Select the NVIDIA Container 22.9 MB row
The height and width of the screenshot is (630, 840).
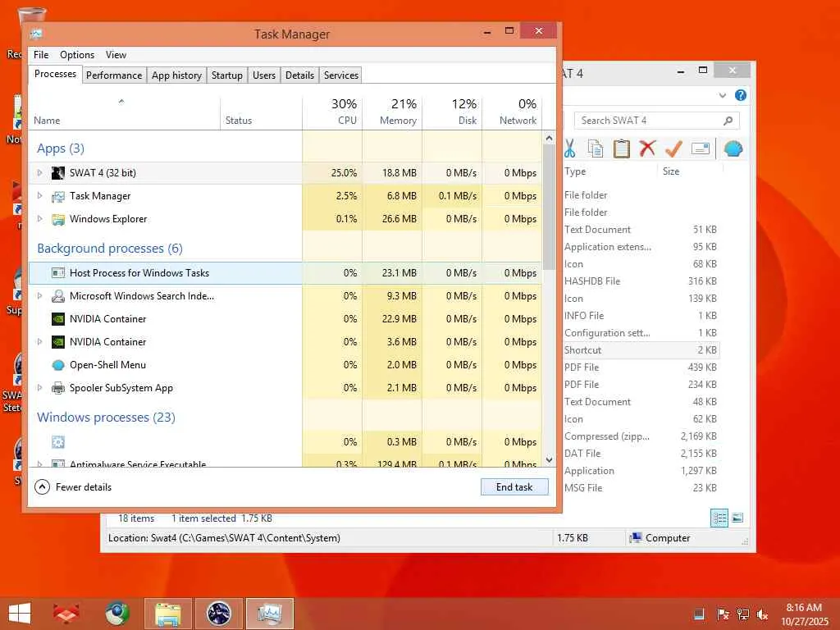[285, 319]
